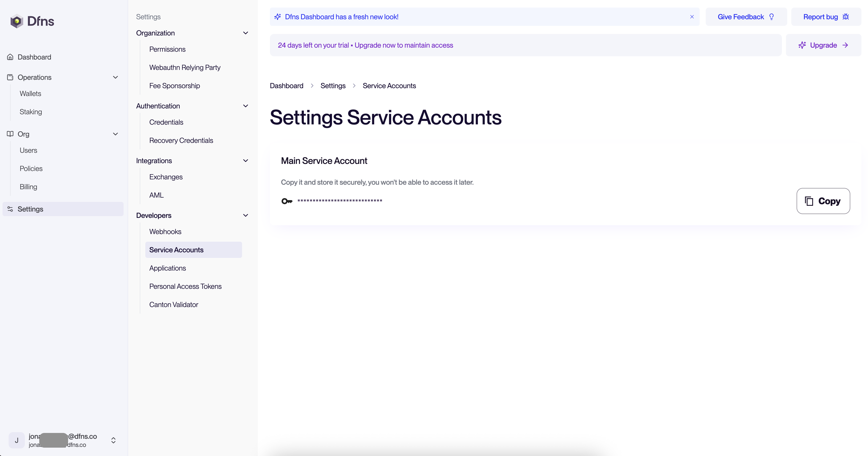Click the key icon beside masked token
This screenshot has height=456, width=868.
(287, 201)
